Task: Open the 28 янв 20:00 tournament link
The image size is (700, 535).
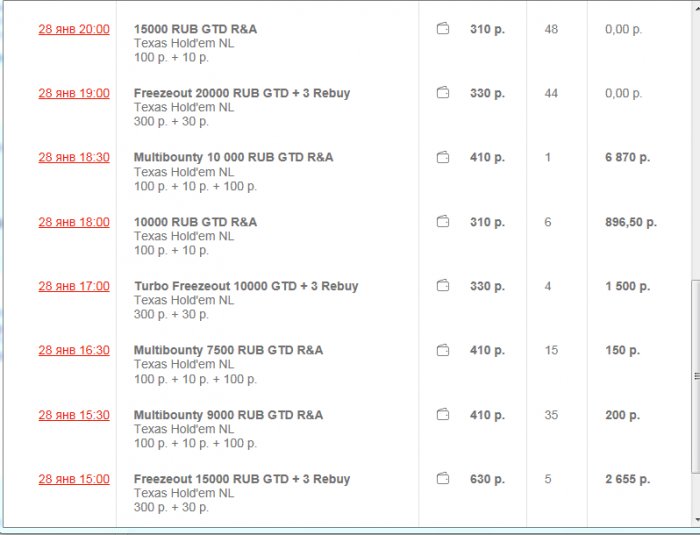Action: pos(74,30)
